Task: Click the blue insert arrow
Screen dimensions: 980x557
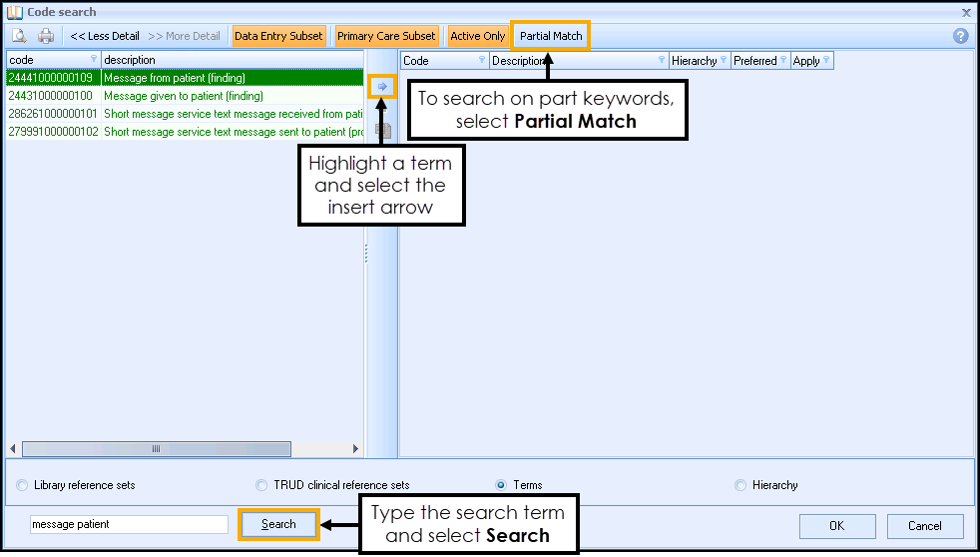Action: point(382,88)
